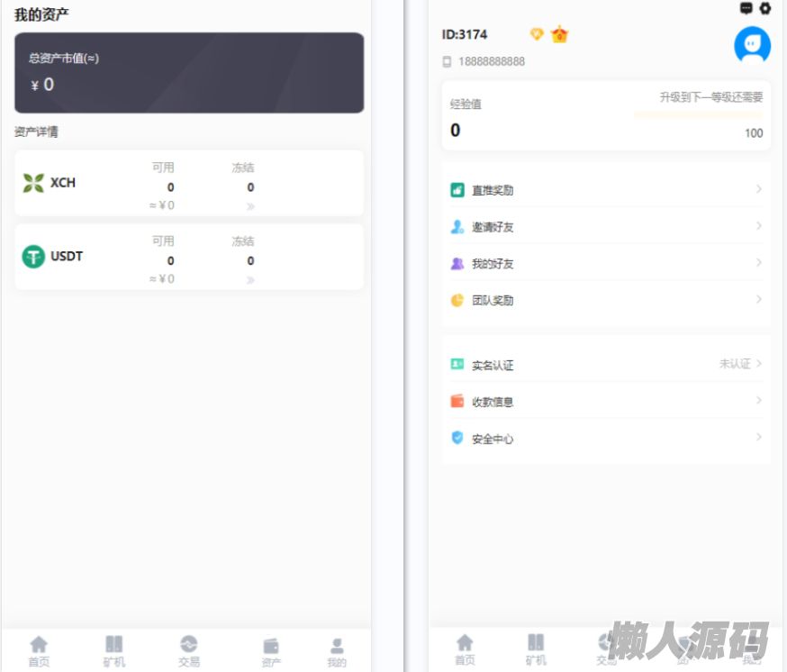Open 实名认证 menu row
This screenshot has width=787, height=672.
pyautogui.click(x=606, y=365)
